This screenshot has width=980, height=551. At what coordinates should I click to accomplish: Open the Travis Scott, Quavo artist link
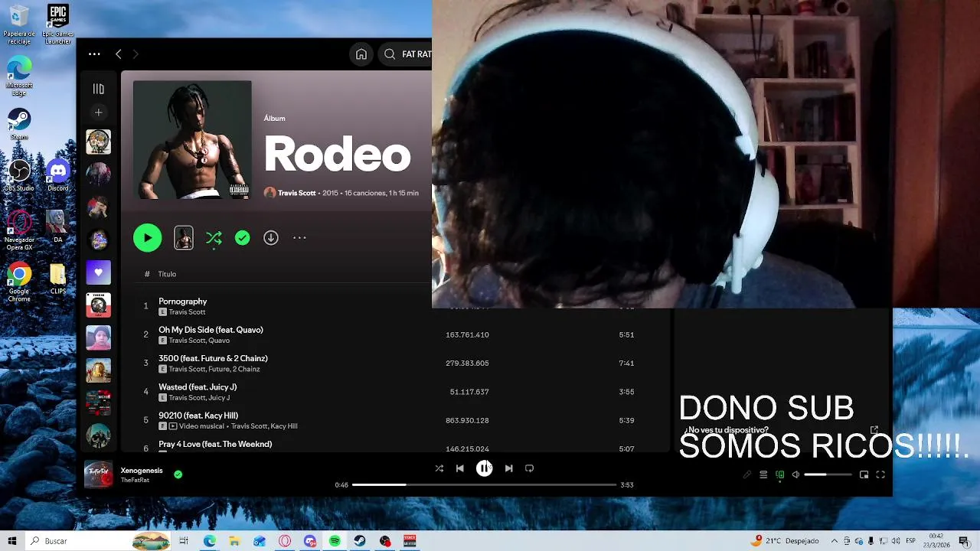coord(199,341)
